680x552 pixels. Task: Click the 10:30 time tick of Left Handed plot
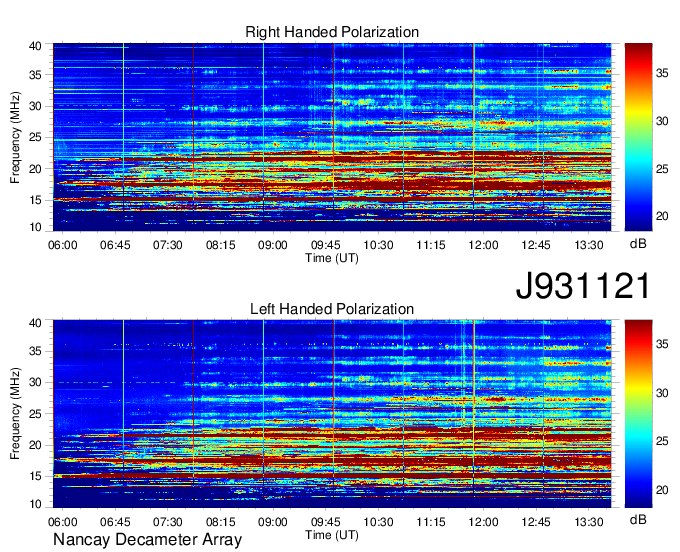[x=378, y=522]
